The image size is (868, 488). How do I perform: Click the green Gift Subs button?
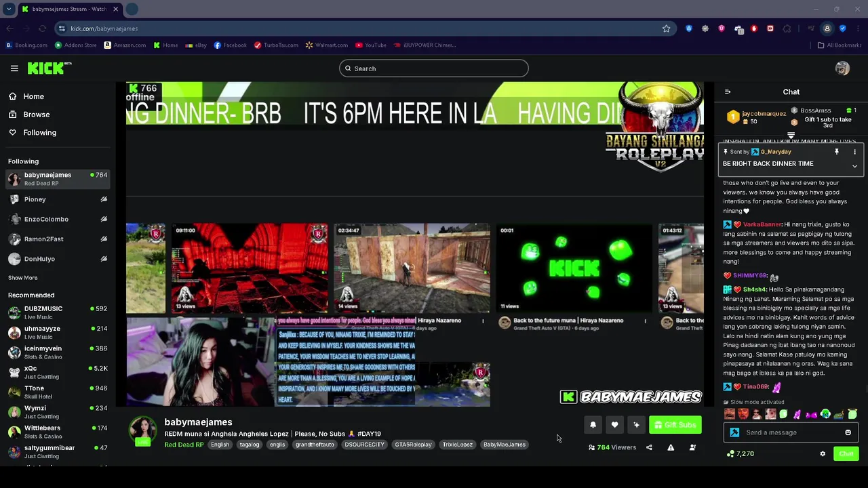point(675,425)
